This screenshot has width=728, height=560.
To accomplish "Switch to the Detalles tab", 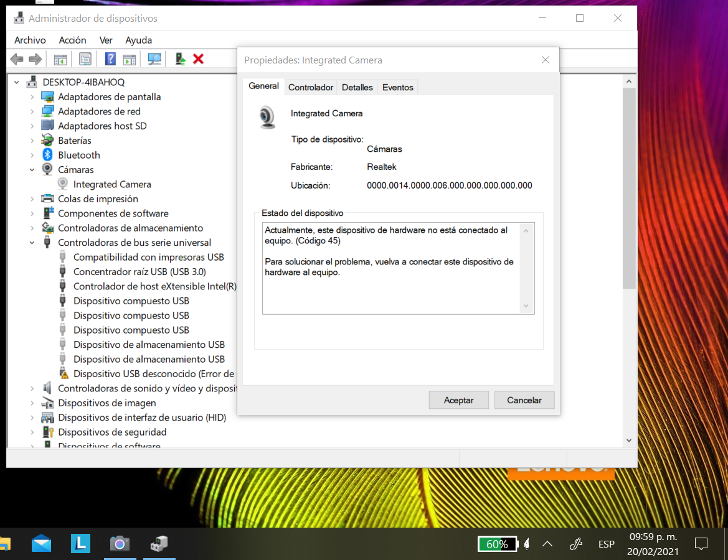I will point(357,87).
